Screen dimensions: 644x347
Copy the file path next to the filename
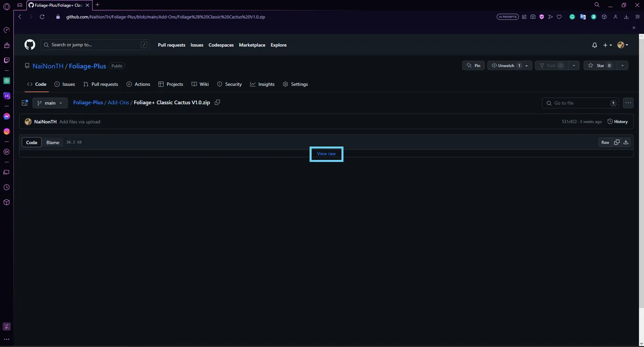[x=217, y=102]
